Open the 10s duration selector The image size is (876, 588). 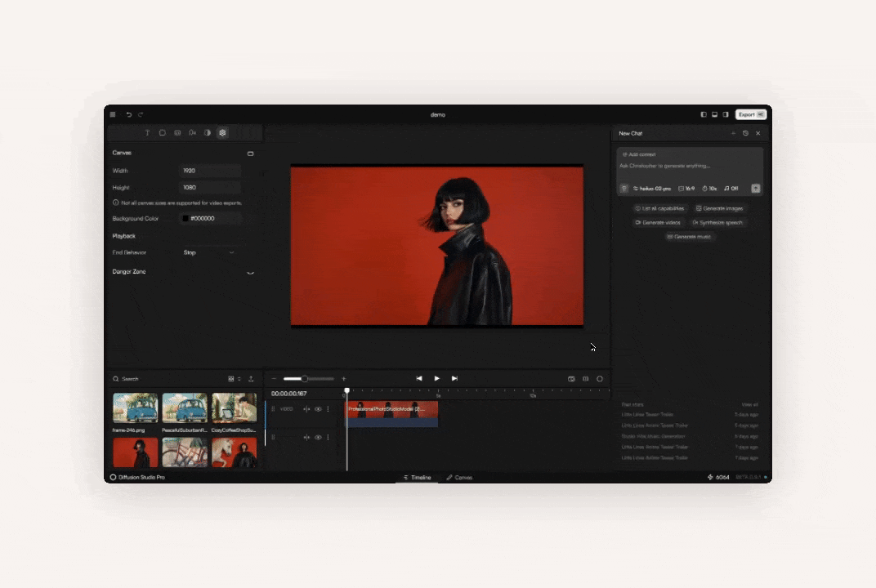tap(709, 189)
